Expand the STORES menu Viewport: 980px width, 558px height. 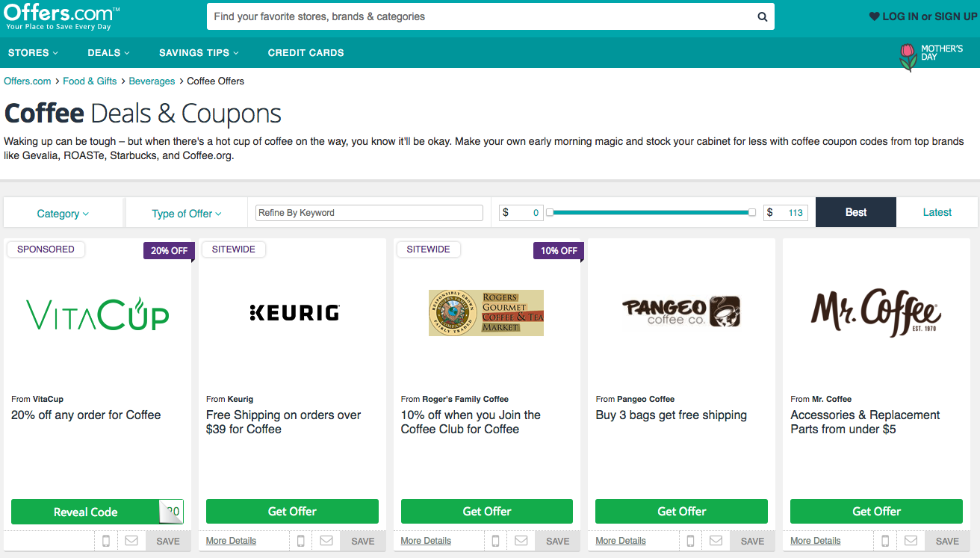[33, 53]
